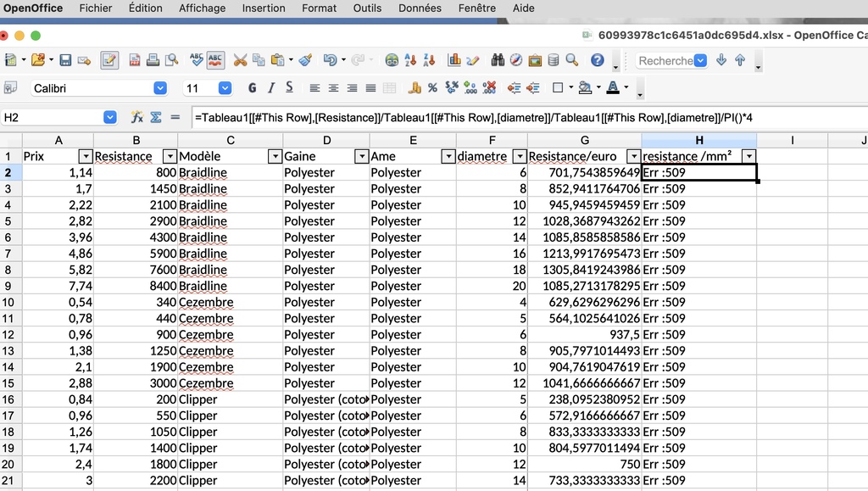Add a decimal place
Viewport: 868px width, 491px height.
coord(470,88)
